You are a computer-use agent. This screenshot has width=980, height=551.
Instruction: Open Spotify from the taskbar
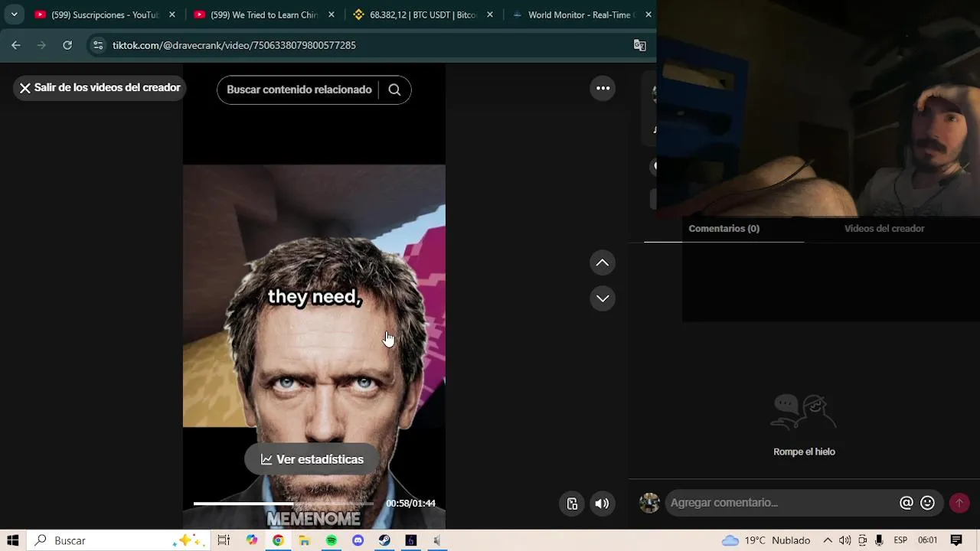[332, 540]
